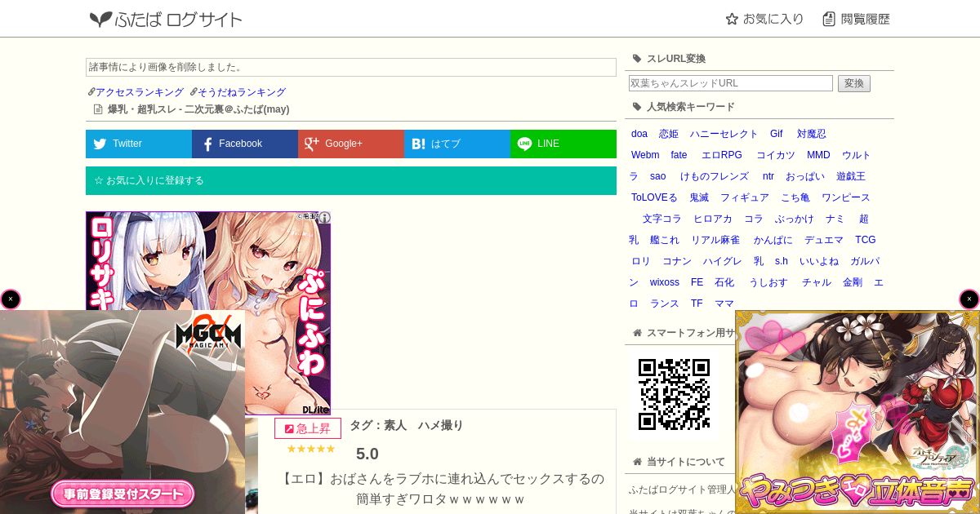
Task: Click the 変換 convert button
Action: pyautogui.click(x=854, y=83)
